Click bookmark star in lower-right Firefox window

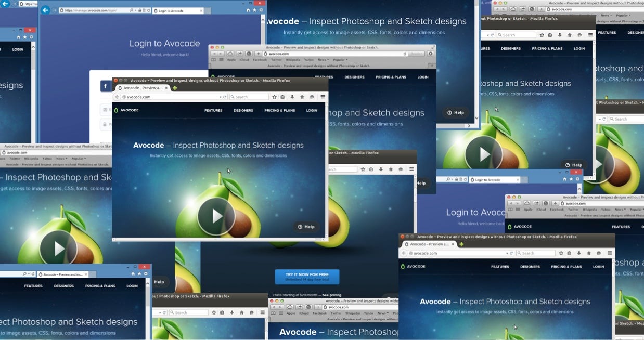tap(561, 253)
